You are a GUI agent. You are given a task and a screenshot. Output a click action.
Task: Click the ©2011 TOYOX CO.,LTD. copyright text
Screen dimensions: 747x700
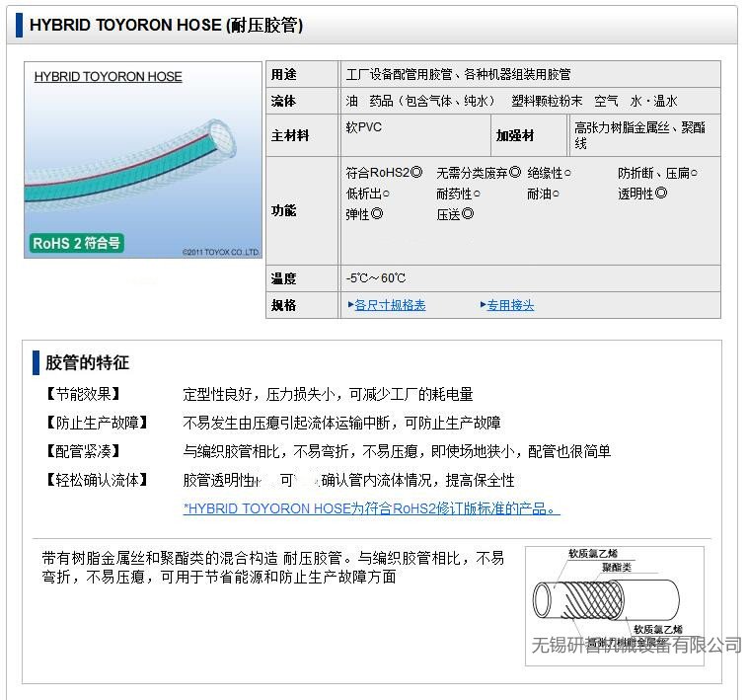[x=221, y=252]
